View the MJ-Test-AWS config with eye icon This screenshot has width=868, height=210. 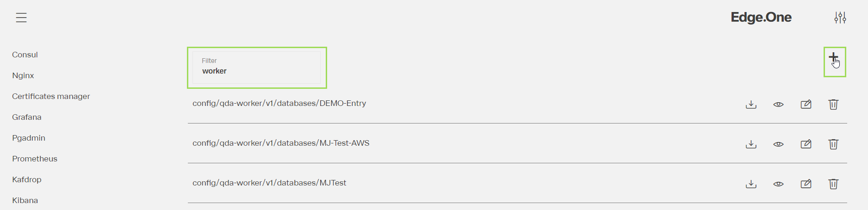pos(778,144)
